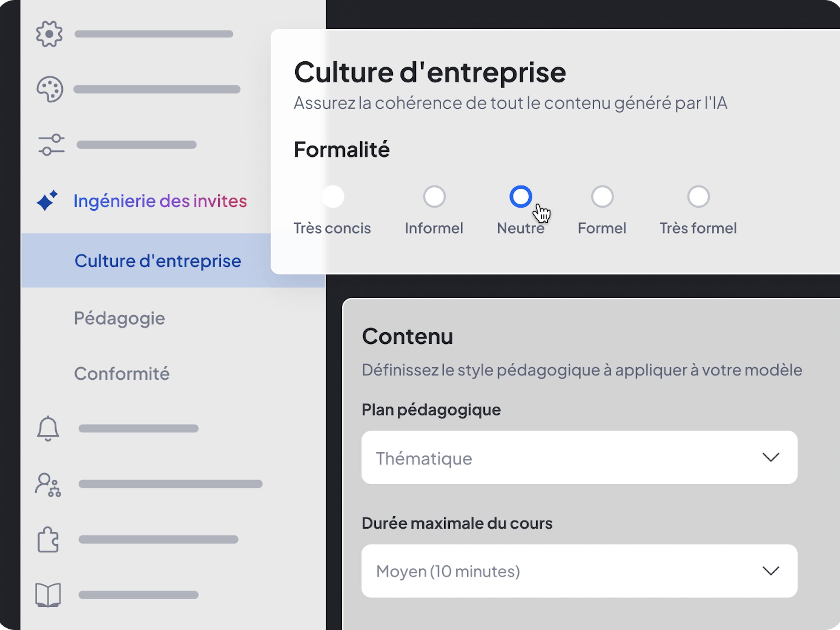Go to Pédagogie section
Image resolution: width=840 pixels, height=630 pixels.
pos(119,318)
